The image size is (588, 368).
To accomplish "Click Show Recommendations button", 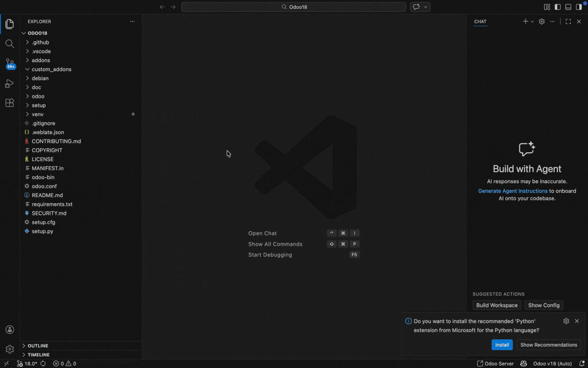I will click(549, 344).
